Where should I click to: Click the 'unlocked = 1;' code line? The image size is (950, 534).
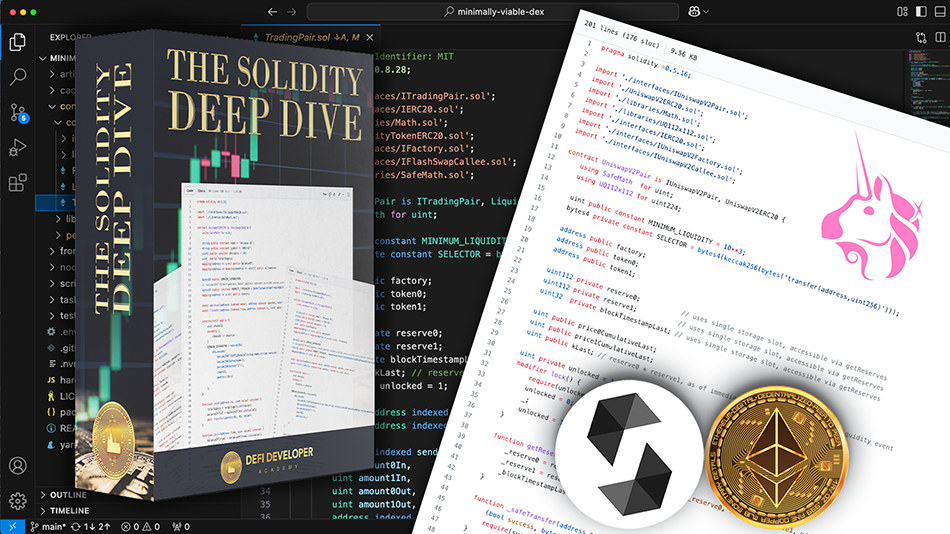pyautogui.click(x=414, y=386)
